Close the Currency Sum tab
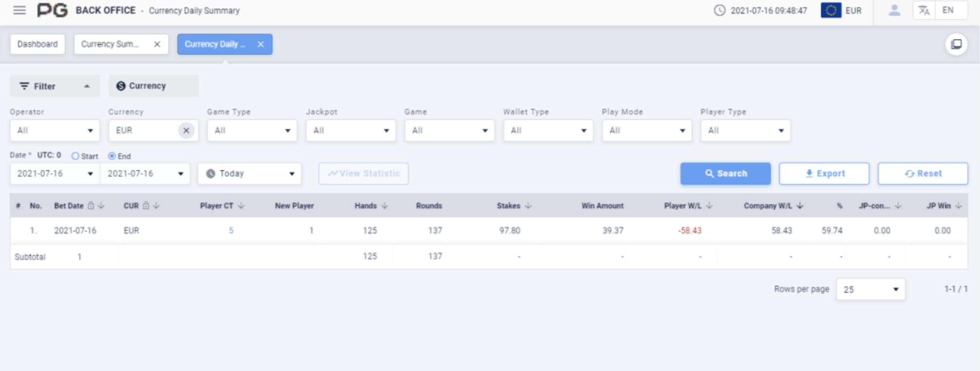Viewport: 980px width, 371px height. (x=157, y=44)
